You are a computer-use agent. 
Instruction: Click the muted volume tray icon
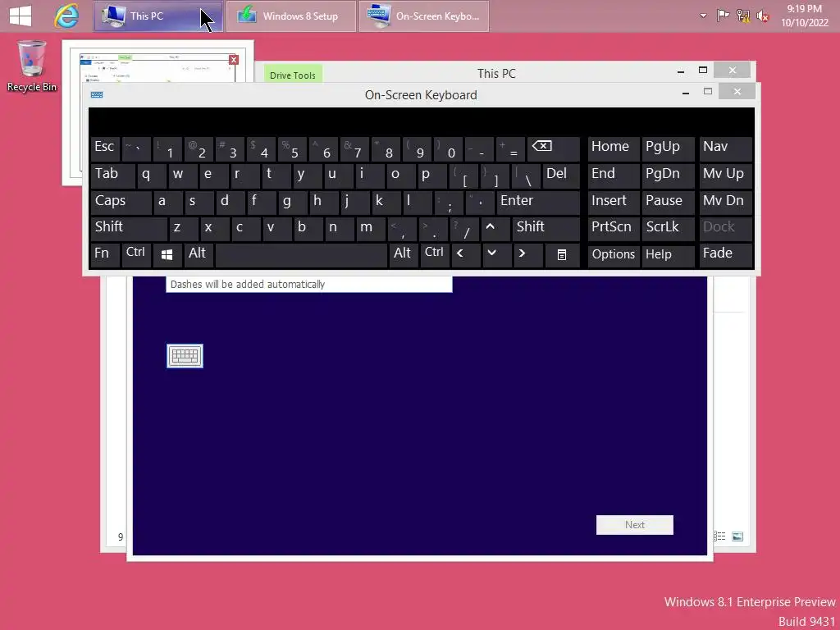point(763,16)
